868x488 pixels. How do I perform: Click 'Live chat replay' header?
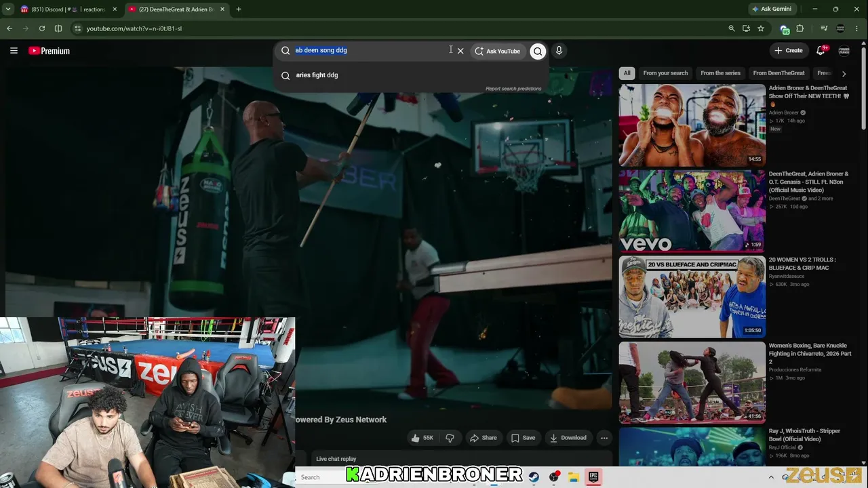336,459
